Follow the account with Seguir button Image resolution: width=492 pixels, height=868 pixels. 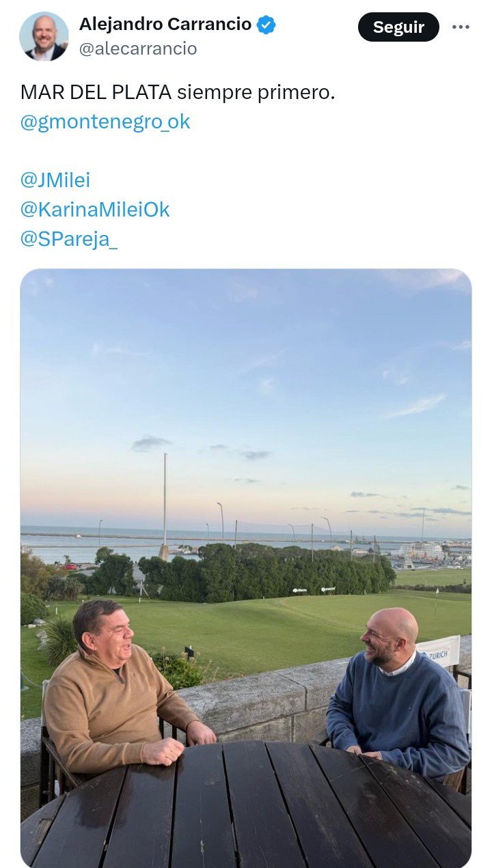tap(398, 27)
